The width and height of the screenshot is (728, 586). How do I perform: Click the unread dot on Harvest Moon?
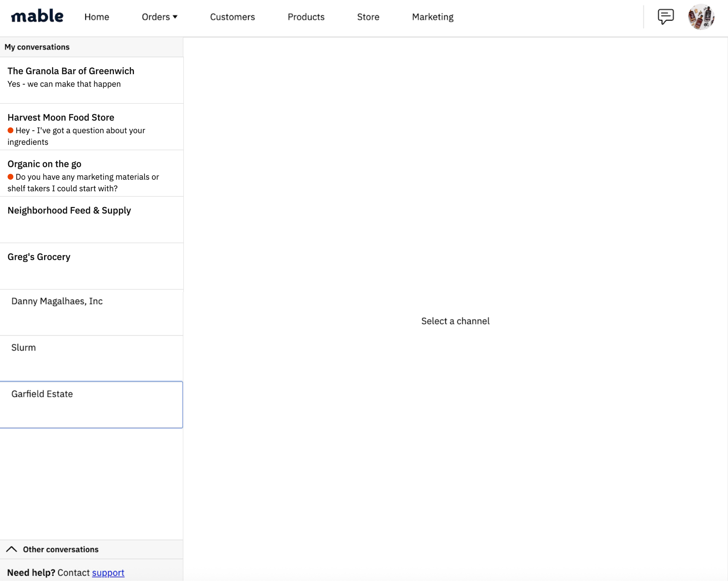[x=10, y=130]
